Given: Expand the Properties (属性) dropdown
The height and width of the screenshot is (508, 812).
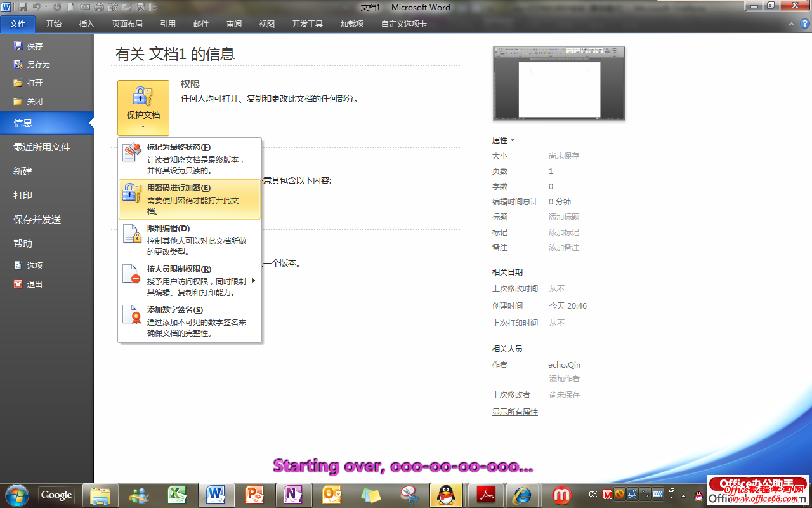Looking at the screenshot, I should click(x=503, y=140).
